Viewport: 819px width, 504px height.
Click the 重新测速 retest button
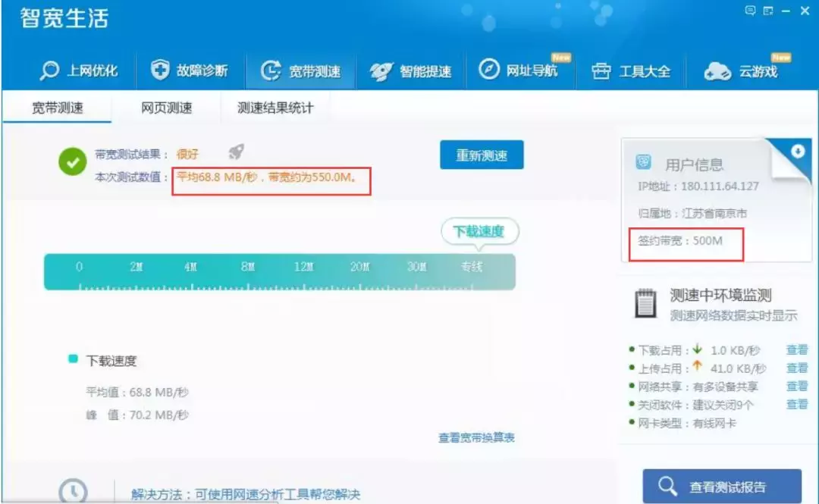(481, 155)
